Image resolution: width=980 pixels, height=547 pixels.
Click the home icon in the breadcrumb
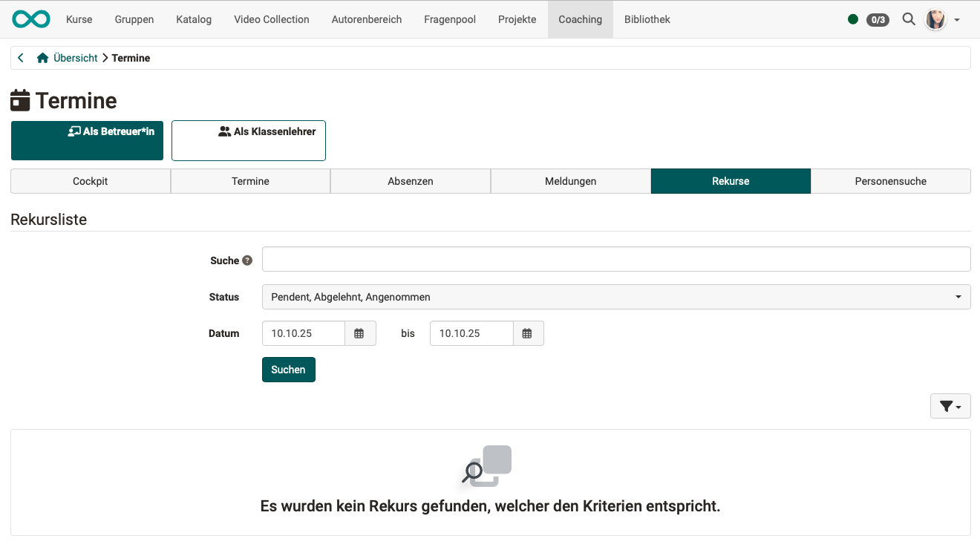42,57
